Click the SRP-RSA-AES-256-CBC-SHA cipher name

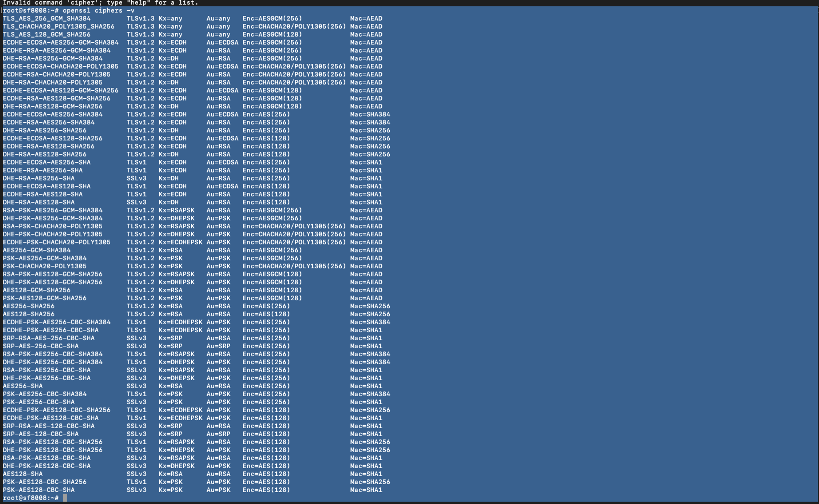pos(49,338)
